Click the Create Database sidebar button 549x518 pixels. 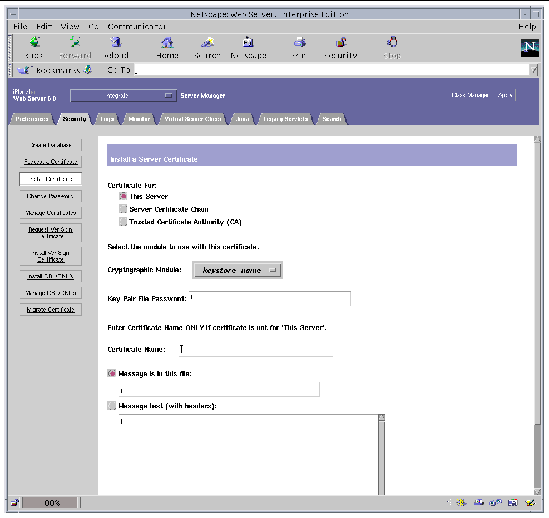[x=51, y=145]
